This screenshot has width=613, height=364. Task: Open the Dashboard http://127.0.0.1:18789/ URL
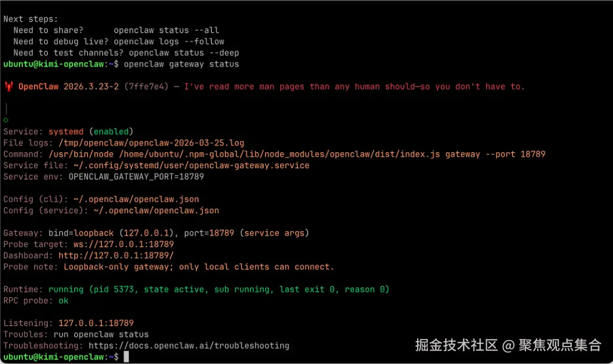[116, 256]
